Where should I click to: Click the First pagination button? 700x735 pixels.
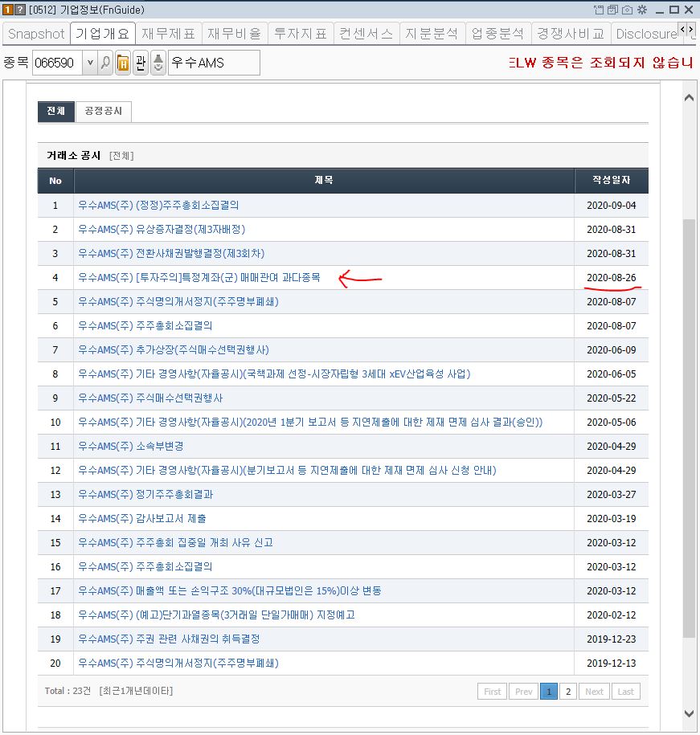pos(493,692)
